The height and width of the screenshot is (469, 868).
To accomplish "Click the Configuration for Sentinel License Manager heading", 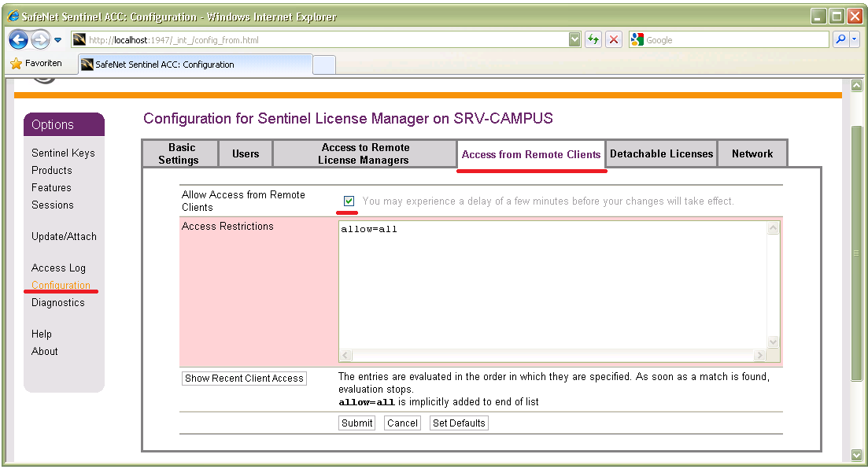I will click(348, 119).
